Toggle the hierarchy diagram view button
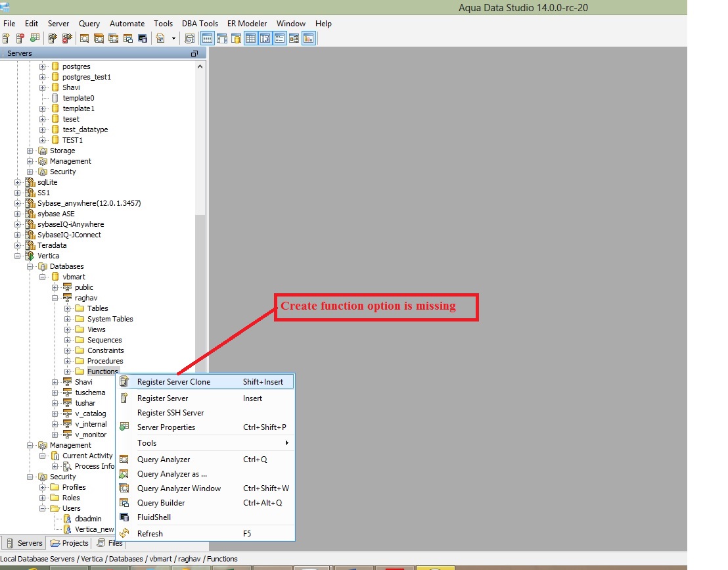728x570 pixels. pos(294,39)
